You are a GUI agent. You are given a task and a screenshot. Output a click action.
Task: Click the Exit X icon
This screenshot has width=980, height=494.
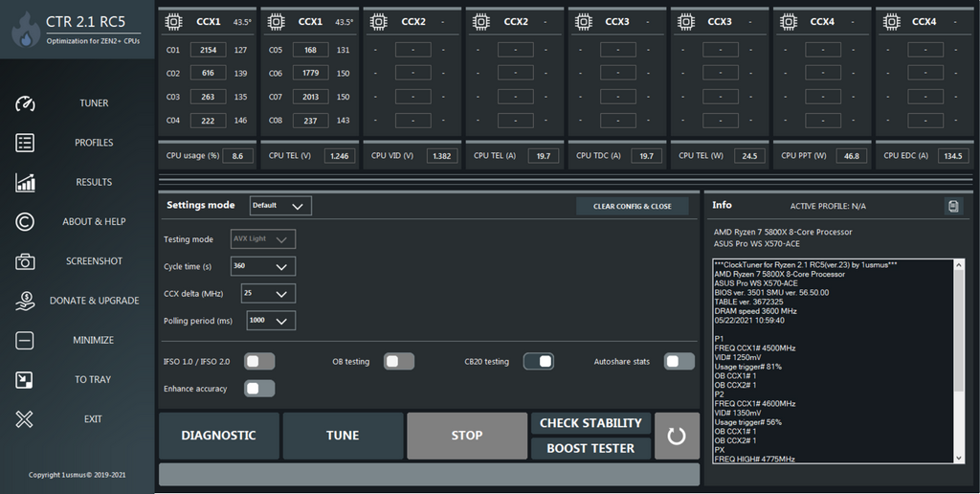(24, 419)
